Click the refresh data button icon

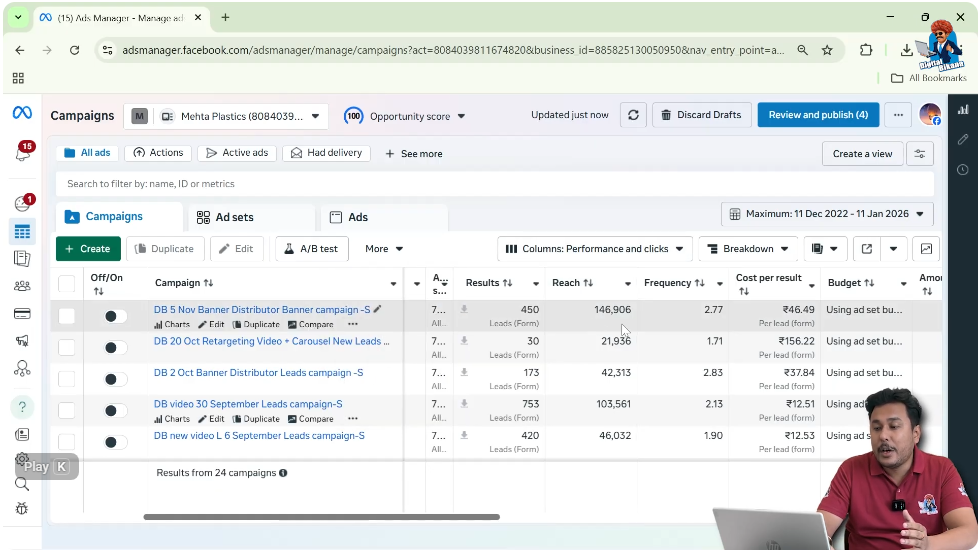(633, 115)
